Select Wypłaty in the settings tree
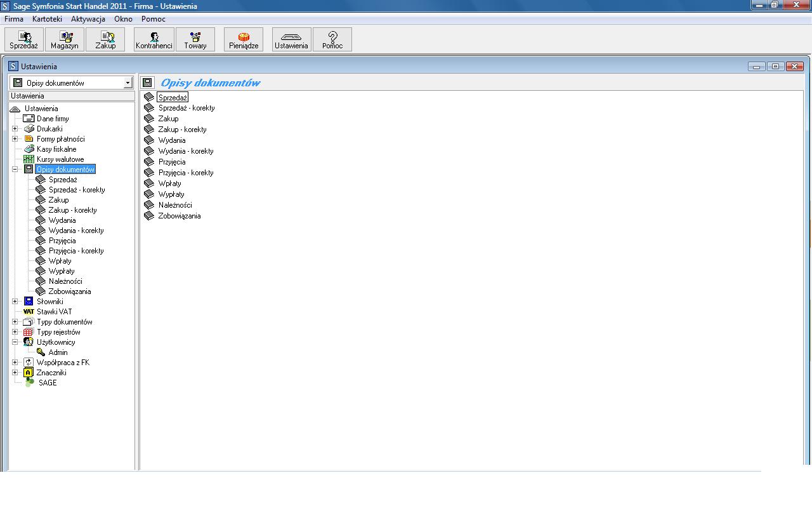 (x=62, y=271)
